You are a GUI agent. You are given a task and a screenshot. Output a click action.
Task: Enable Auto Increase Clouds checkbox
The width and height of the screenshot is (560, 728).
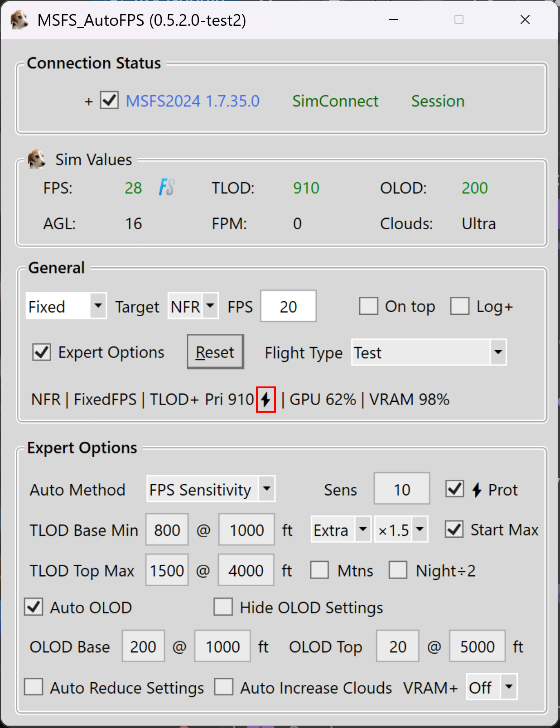point(224,687)
